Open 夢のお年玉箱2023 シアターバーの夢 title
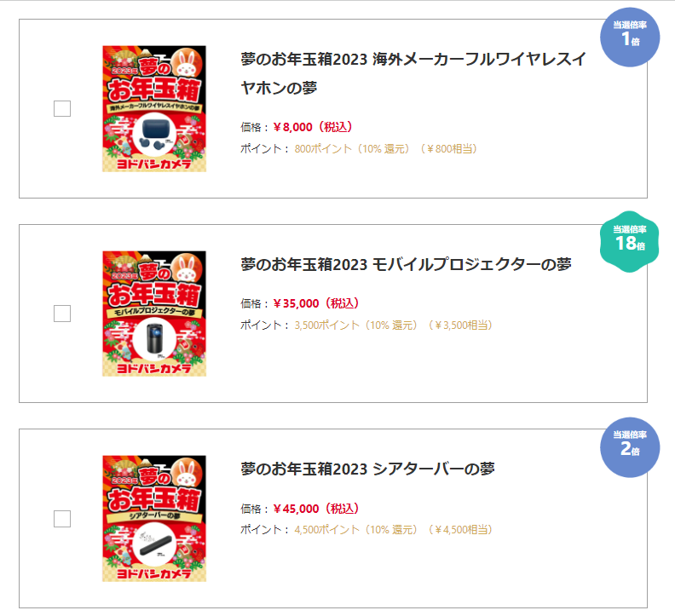The width and height of the screenshot is (675, 616). [368, 469]
